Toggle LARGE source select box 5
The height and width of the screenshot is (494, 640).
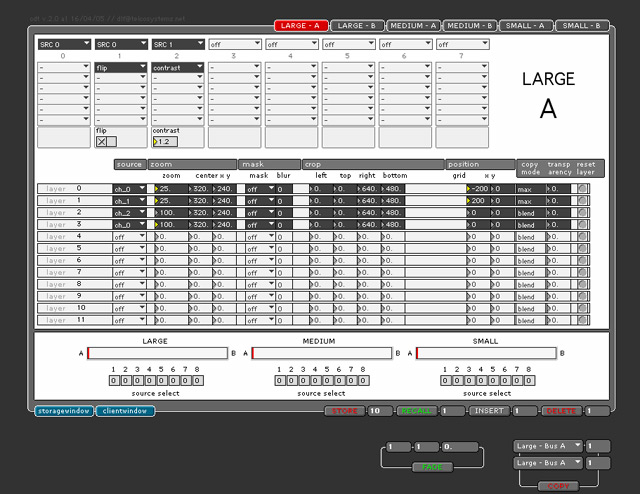pos(162,381)
